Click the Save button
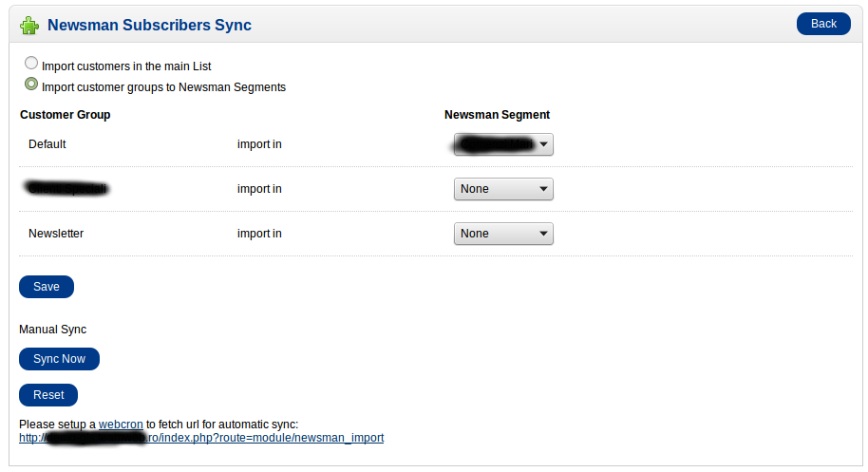Screen dimensions: 868x472 coord(47,287)
